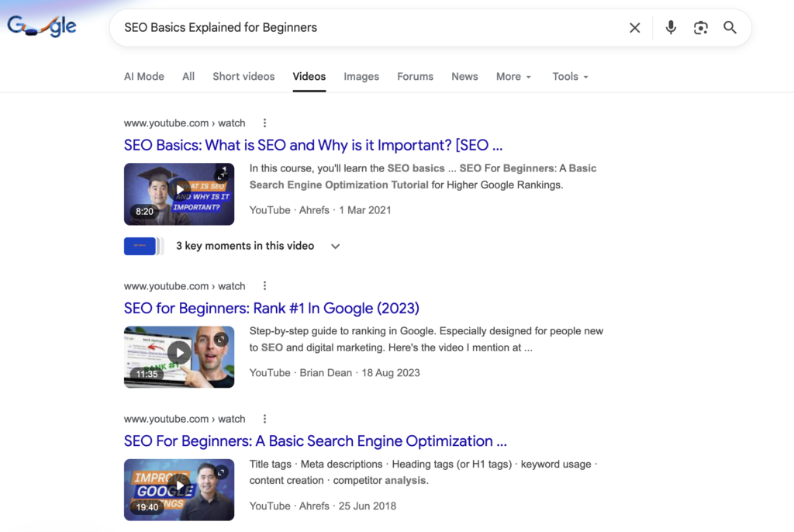Screen dimensions: 794x532
Task: Open the three-dot menu for the Brian Dean result
Action: (x=264, y=285)
